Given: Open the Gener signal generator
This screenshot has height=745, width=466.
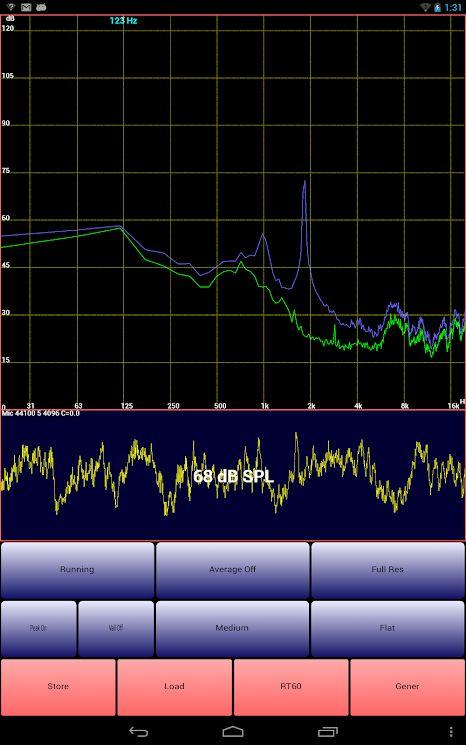Looking at the screenshot, I should click(407, 687).
